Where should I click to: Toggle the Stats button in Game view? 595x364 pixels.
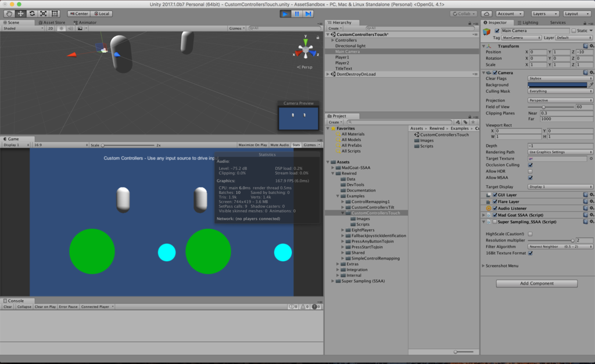click(296, 145)
